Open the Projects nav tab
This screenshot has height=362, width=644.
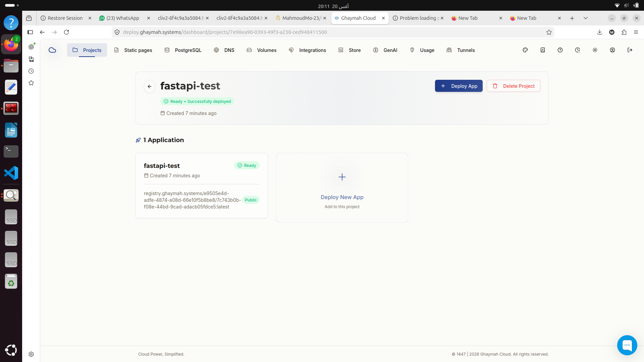tap(87, 50)
